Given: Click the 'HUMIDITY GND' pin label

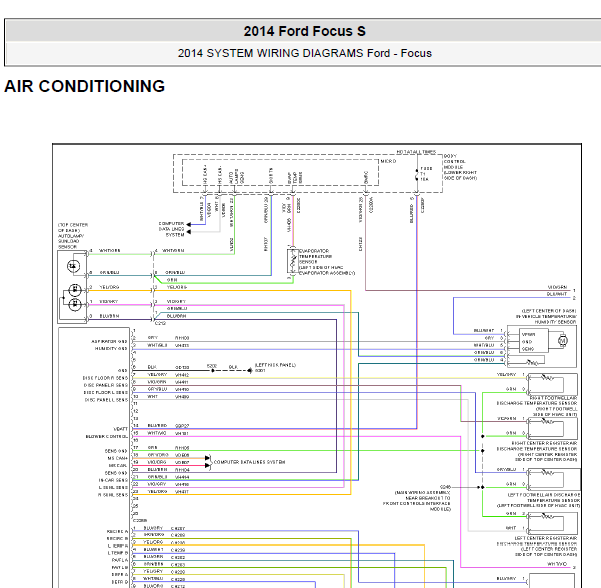Looking at the screenshot, I should coord(111,348).
